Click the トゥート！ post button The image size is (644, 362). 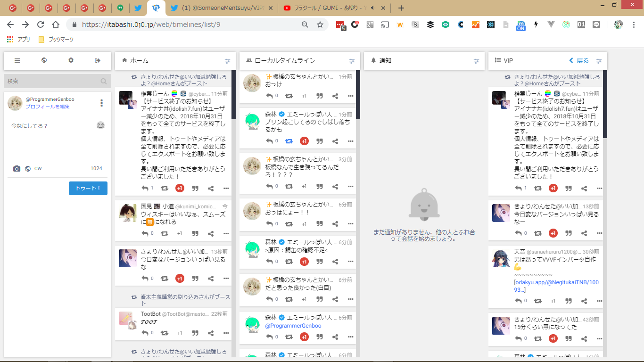point(88,188)
